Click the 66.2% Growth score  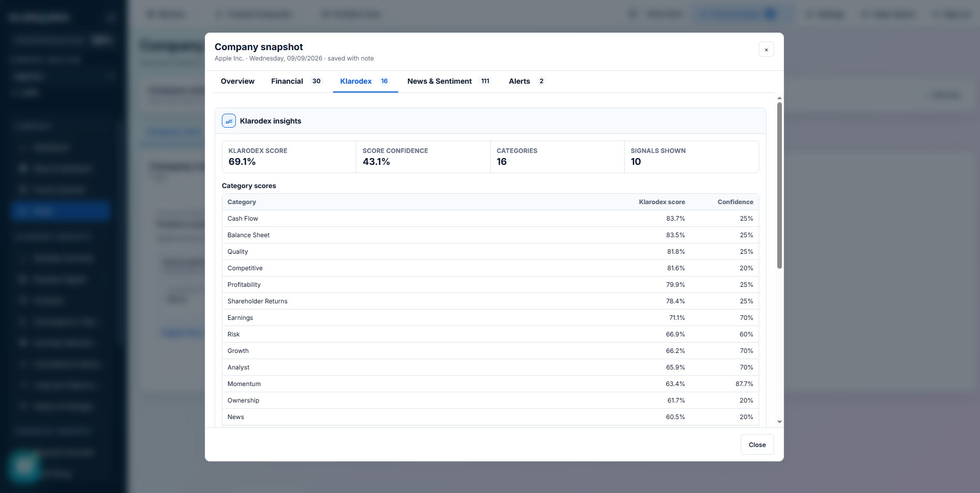click(675, 351)
